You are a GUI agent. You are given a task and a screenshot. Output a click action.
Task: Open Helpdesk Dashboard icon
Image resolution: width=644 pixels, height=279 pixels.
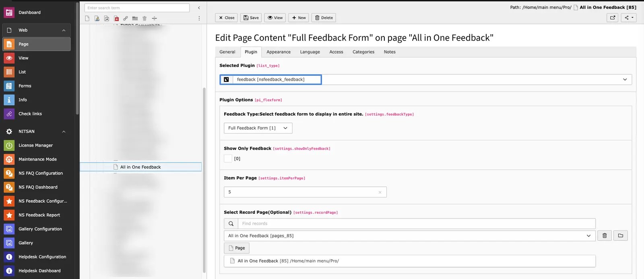tap(9, 271)
